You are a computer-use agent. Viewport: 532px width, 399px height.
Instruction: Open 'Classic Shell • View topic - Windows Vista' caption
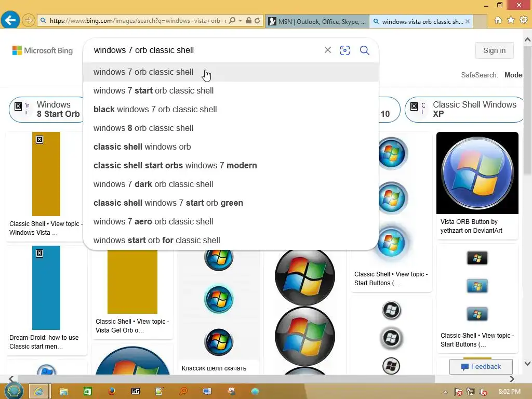(x=46, y=228)
